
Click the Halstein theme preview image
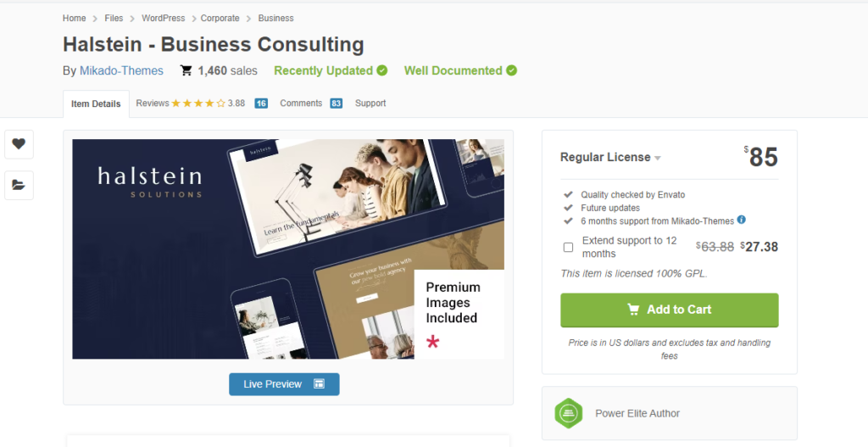[288, 249]
